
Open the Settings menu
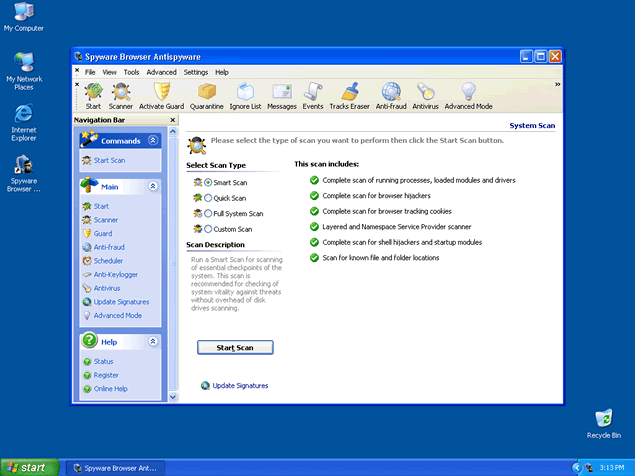[196, 72]
